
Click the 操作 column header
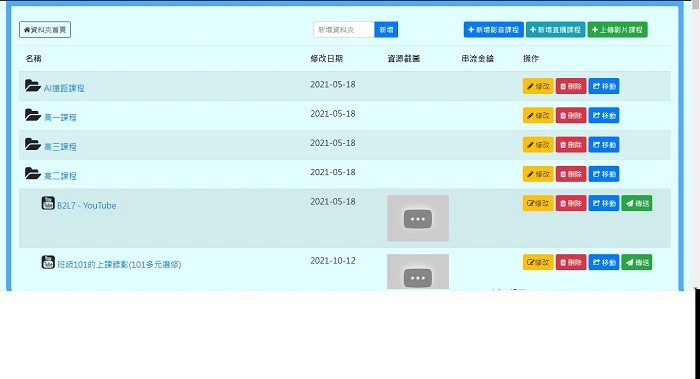pos(531,58)
